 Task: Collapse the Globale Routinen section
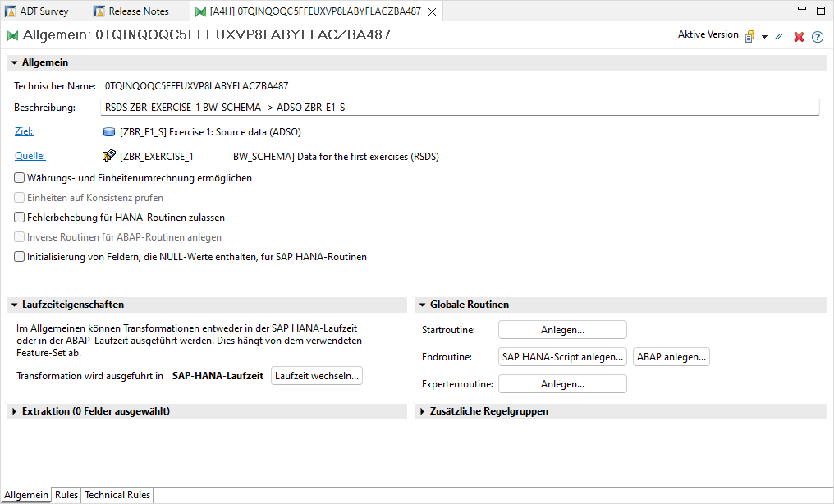(422, 305)
